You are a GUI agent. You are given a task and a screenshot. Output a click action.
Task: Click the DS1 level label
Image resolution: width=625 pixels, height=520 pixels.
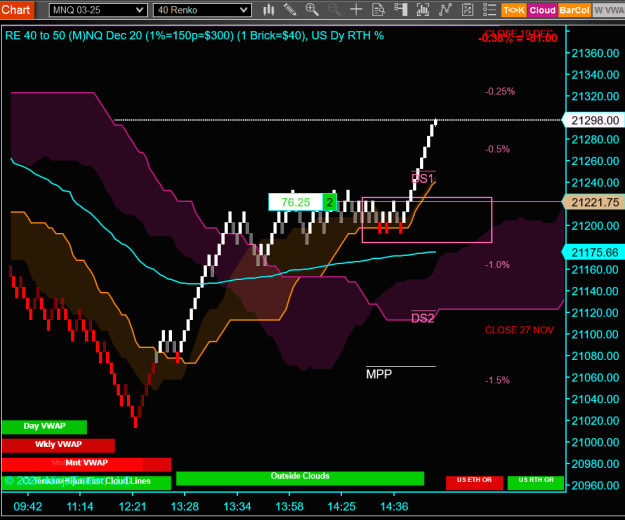click(x=422, y=178)
